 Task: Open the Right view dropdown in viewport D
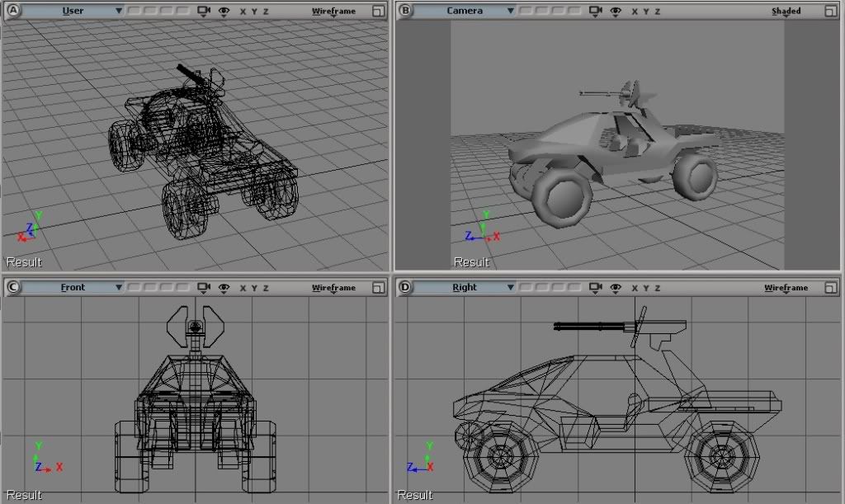point(465,288)
